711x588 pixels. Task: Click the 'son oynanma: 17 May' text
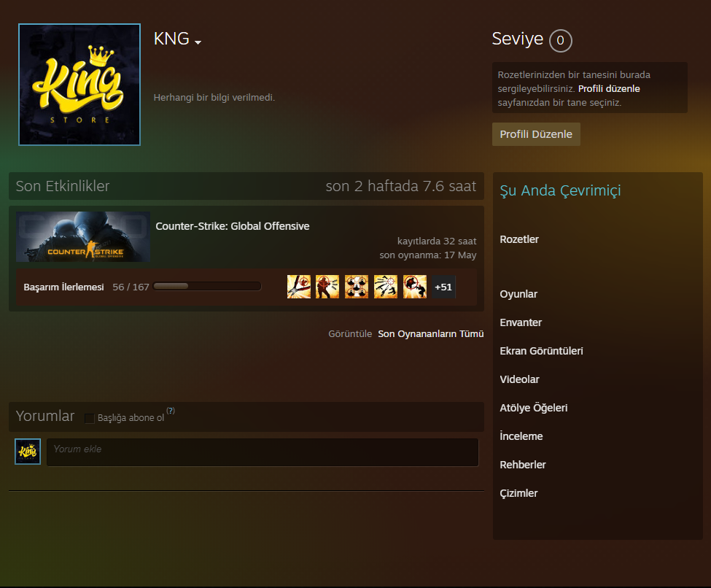coord(428,255)
